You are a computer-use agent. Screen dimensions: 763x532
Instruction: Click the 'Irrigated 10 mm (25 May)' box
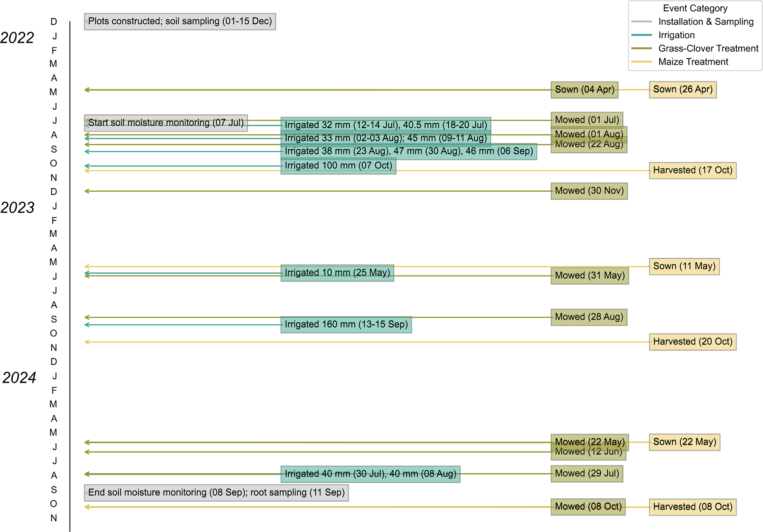pyautogui.click(x=337, y=273)
